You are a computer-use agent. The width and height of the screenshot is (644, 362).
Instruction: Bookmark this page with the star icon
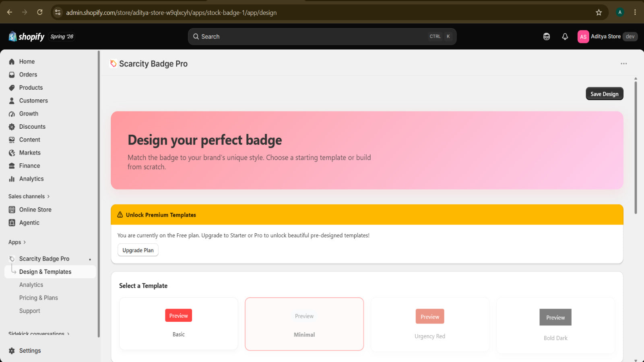(x=599, y=12)
